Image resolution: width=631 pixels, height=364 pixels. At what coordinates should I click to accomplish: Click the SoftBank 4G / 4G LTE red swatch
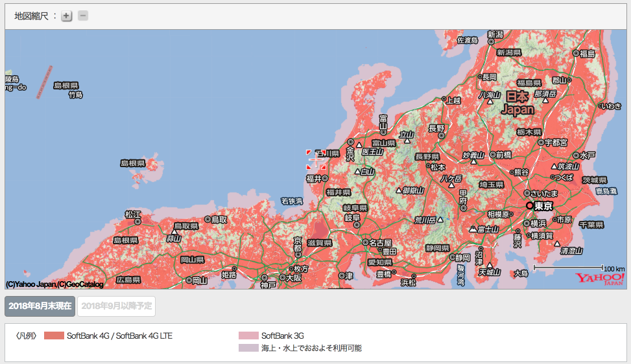tap(54, 336)
